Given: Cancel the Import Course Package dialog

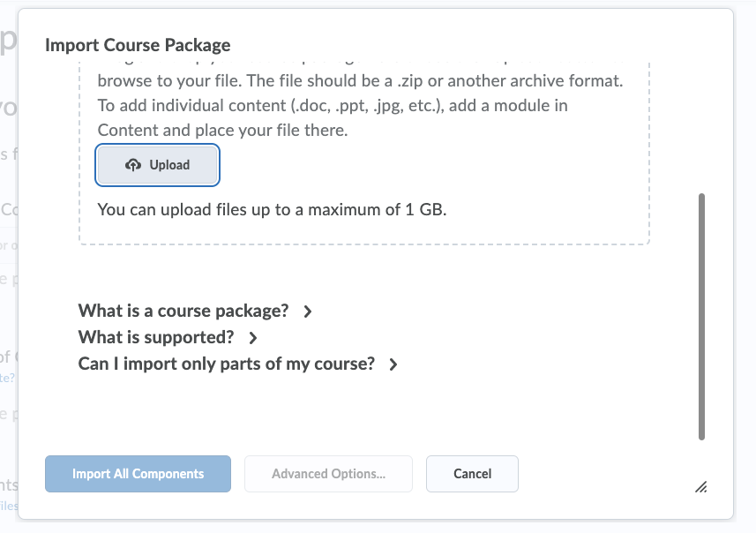Looking at the screenshot, I should pos(472,474).
